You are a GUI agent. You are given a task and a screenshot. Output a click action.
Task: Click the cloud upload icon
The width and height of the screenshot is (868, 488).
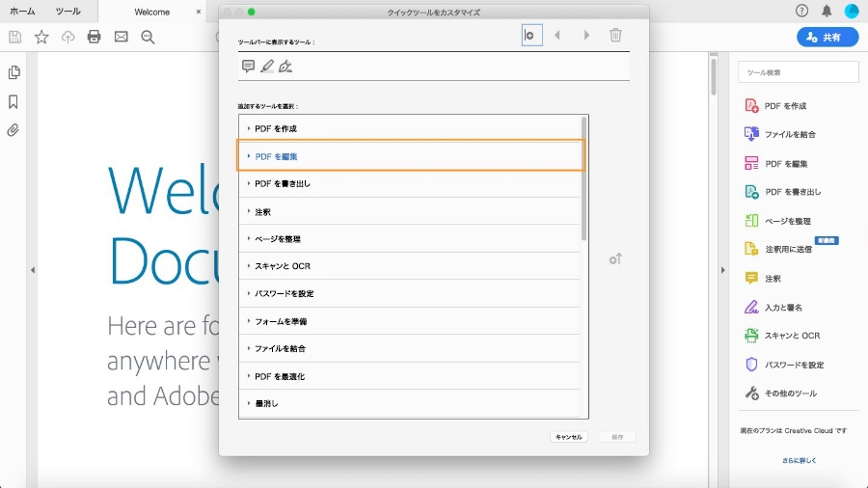point(68,37)
